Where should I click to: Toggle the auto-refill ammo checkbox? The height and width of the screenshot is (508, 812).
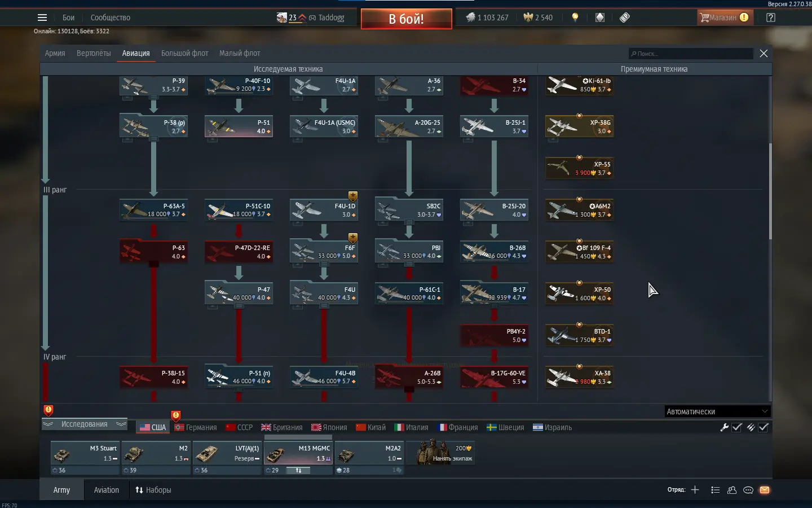click(x=764, y=427)
